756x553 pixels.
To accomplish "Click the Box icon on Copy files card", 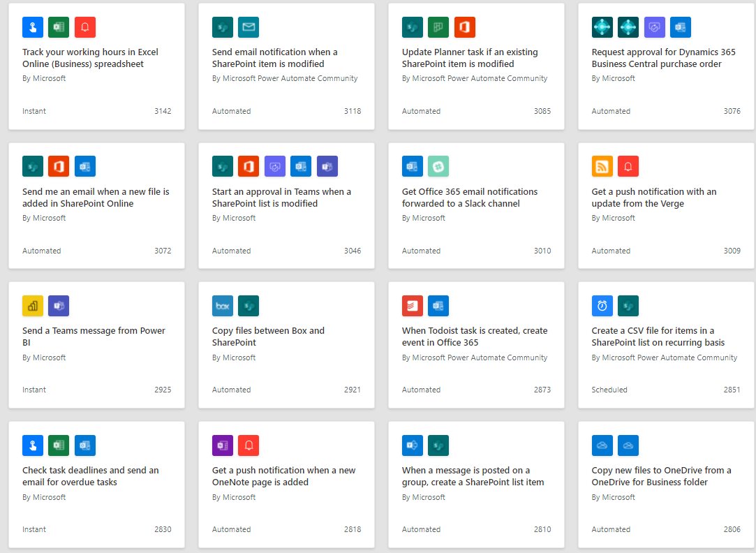I will [223, 306].
